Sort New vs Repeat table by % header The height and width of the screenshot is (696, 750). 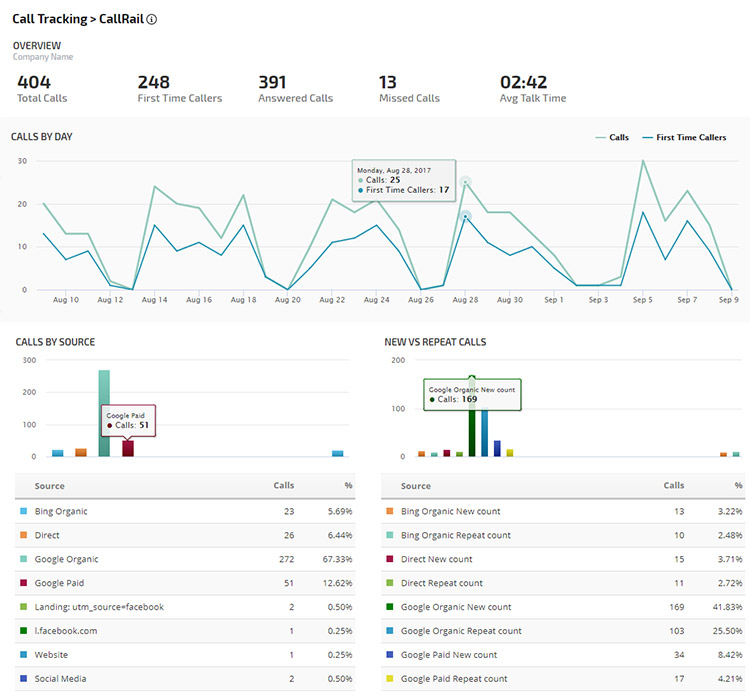pyautogui.click(x=733, y=486)
